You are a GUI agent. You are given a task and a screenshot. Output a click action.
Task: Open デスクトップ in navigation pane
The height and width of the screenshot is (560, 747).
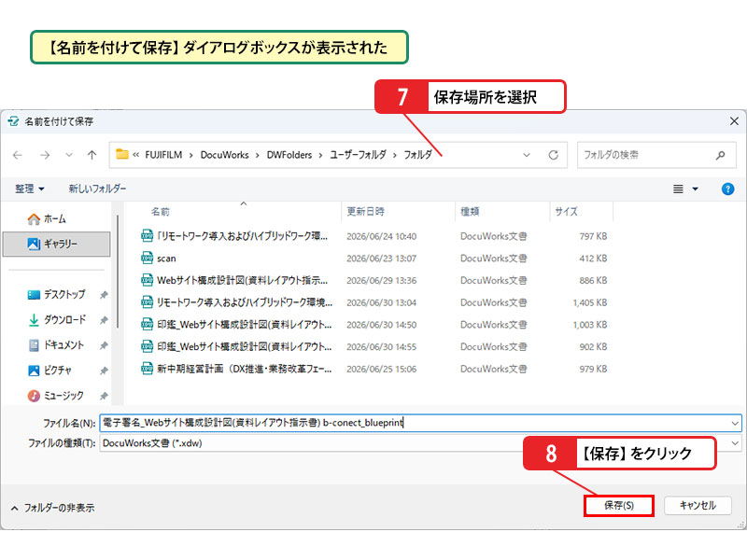tap(56, 295)
